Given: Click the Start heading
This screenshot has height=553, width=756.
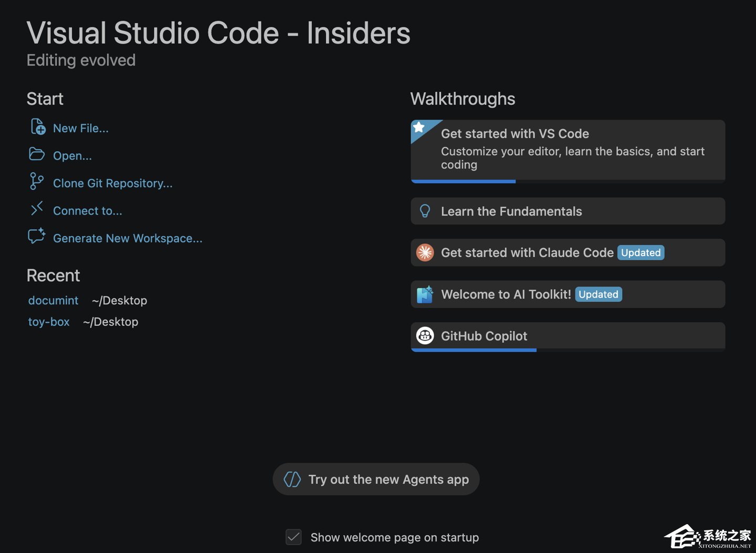Looking at the screenshot, I should pyautogui.click(x=45, y=99).
